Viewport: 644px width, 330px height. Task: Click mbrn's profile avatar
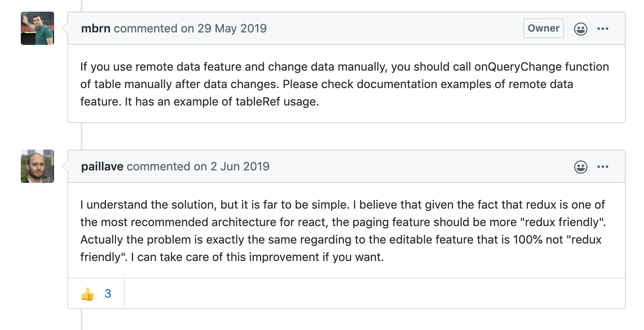coord(37,28)
